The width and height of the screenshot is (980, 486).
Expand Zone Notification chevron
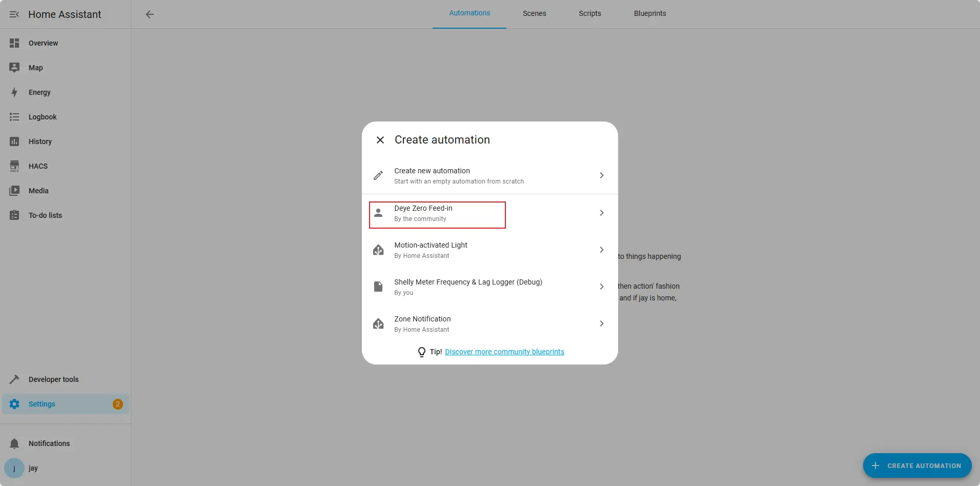tap(602, 323)
